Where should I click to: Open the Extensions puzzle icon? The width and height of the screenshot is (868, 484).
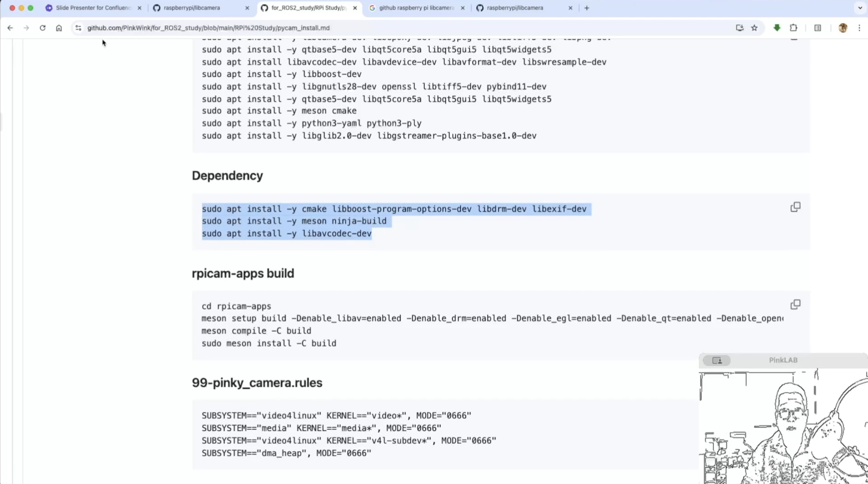pos(793,28)
